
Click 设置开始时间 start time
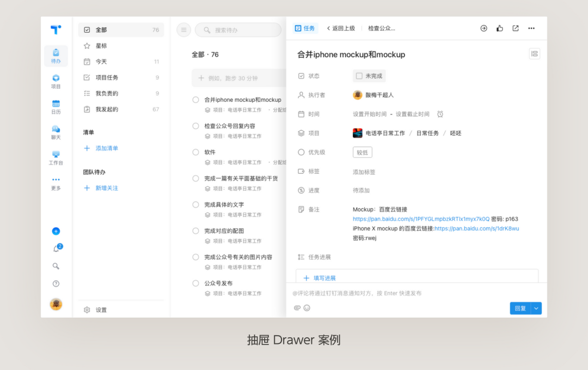(369, 114)
